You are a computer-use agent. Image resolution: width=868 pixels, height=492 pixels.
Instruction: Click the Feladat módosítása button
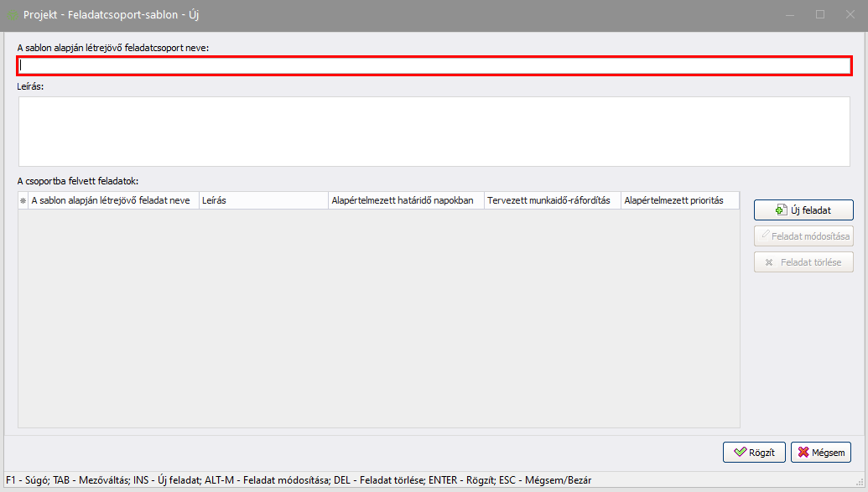coord(803,236)
